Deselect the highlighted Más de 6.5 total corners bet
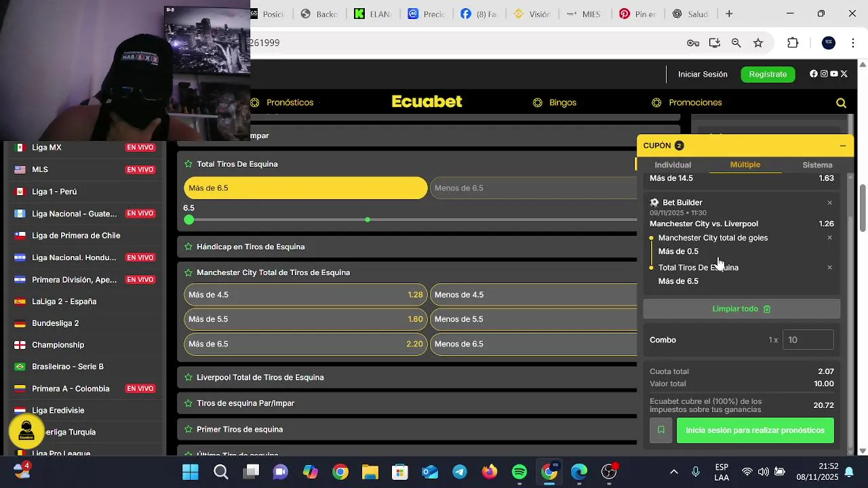Screen dimensions: 868x488 click(306, 188)
